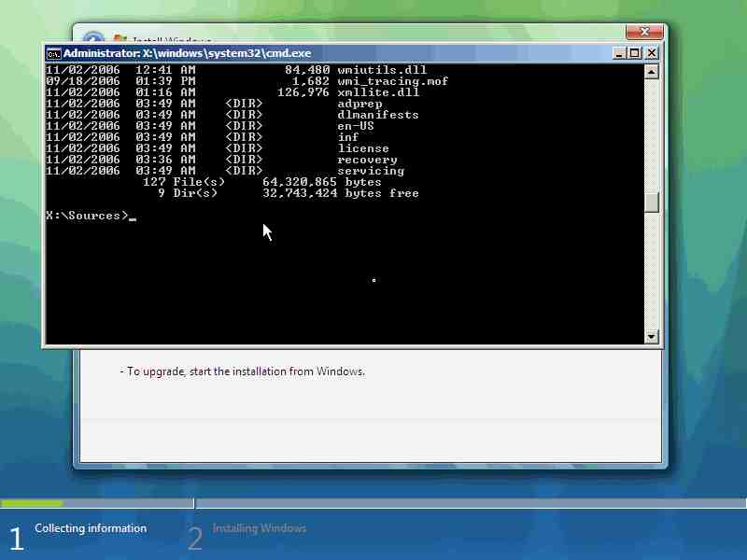Image resolution: width=747 pixels, height=560 pixels.
Task: Click the inf directory entry
Action: (x=348, y=137)
